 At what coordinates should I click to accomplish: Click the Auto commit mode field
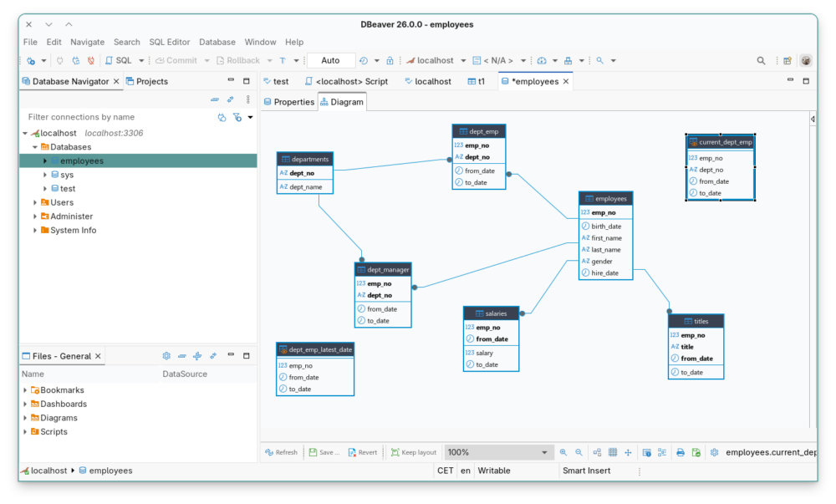pyautogui.click(x=330, y=61)
